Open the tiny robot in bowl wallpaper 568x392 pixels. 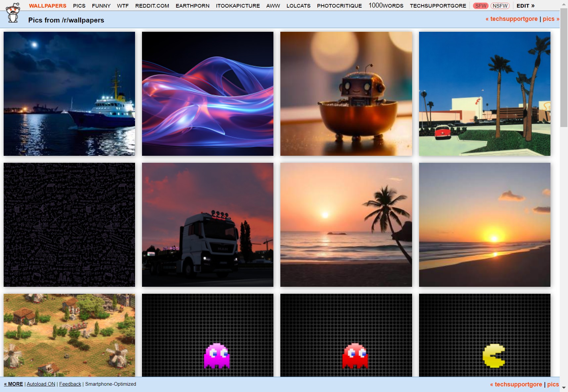[x=346, y=93]
